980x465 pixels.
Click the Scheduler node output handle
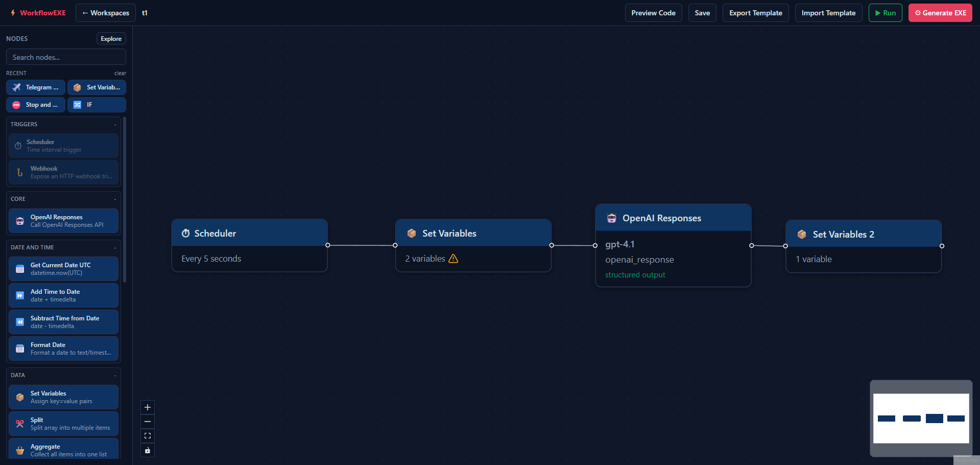[328, 245]
